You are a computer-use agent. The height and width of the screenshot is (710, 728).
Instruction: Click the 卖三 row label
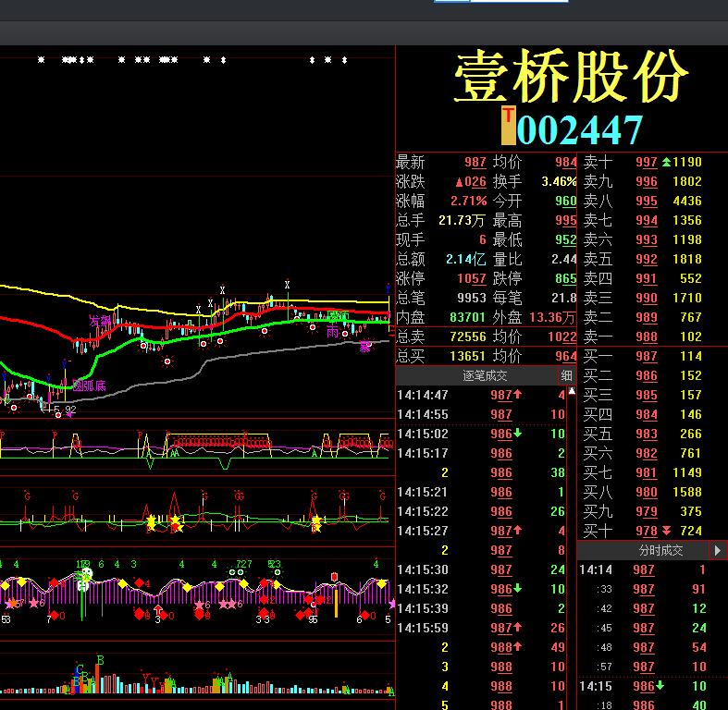point(598,298)
